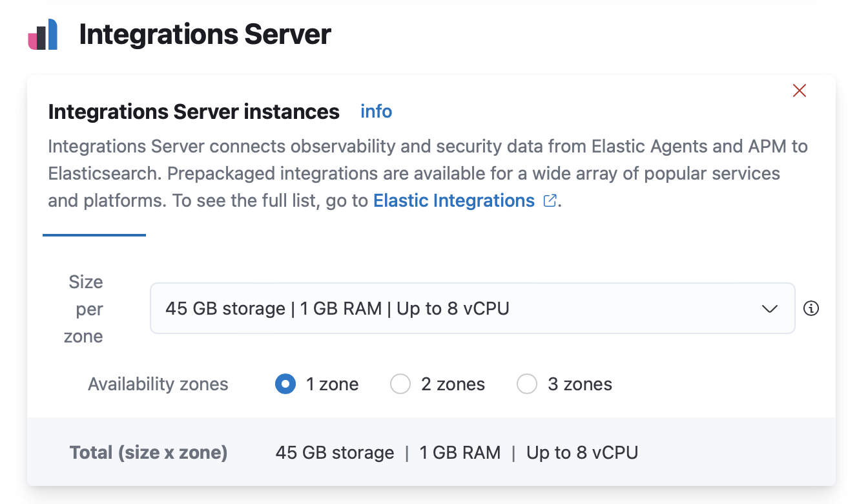Click the external link icon after Elastic Integrations
Screen dimensions: 868x504
tap(549, 200)
